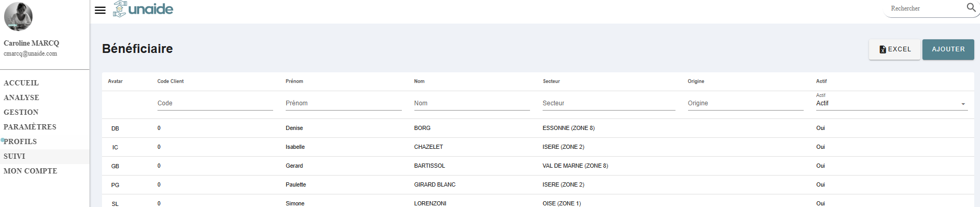980x207 pixels.
Task: Click the GB avatar initials
Action: [115, 166]
